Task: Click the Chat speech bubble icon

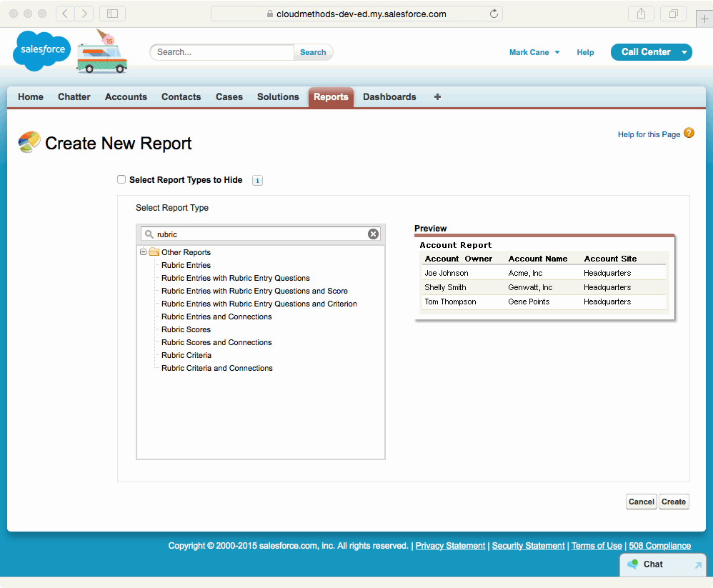Action: (632, 564)
